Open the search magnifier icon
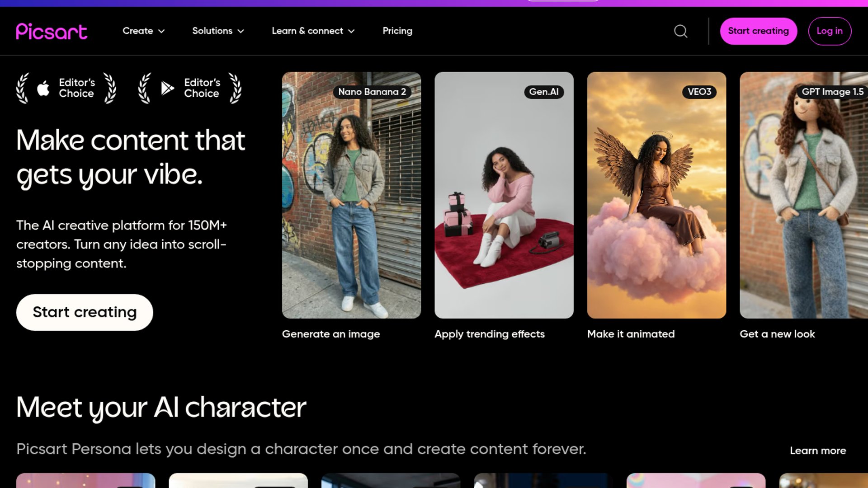Image resolution: width=868 pixels, height=488 pixels. pyautogui.click(x=680, y=31)
